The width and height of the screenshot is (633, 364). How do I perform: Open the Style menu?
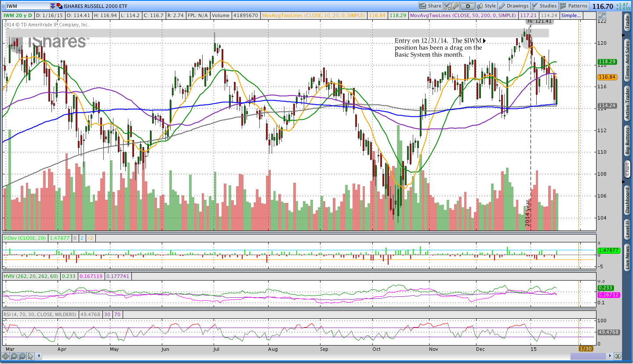click(x=487, y=6)
